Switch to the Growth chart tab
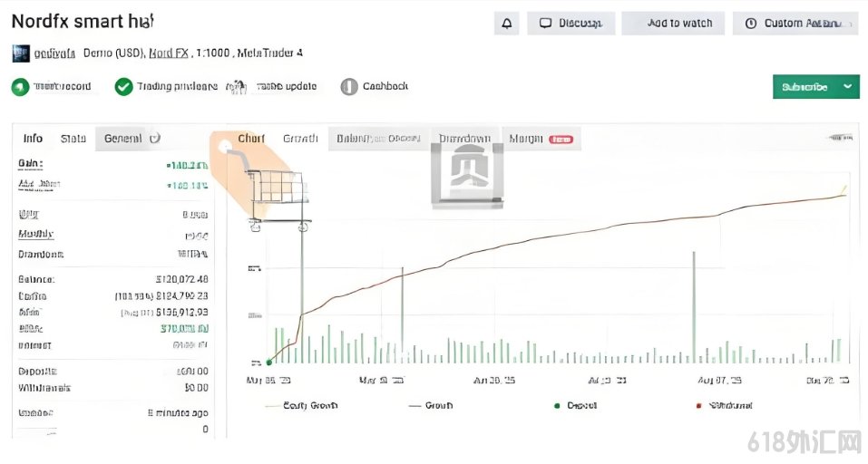The height and width of the screenshot is (464, 868). tap(300, 139)
